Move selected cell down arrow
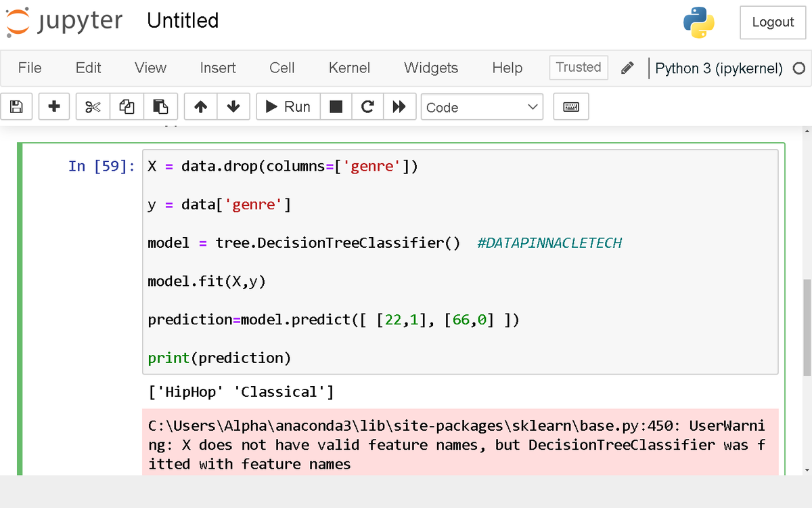Screen dimensions: 812x508 pyautogui.click(x=233, y=107)
